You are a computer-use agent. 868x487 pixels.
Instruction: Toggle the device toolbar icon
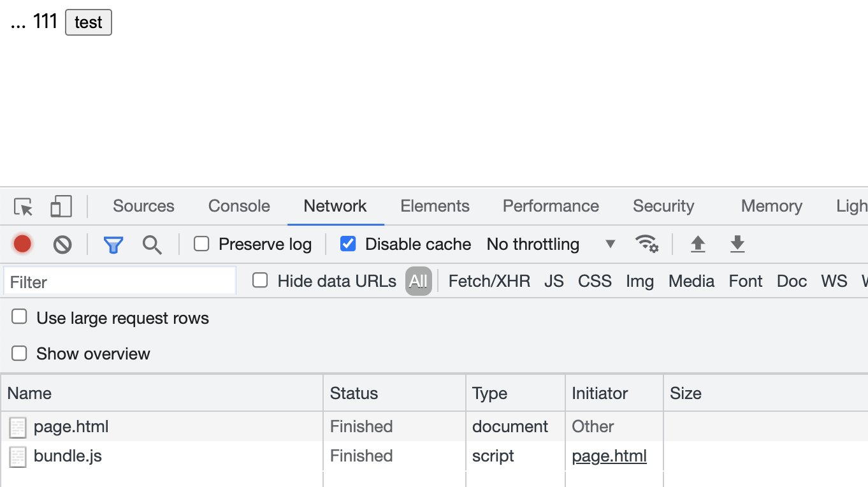61,207
